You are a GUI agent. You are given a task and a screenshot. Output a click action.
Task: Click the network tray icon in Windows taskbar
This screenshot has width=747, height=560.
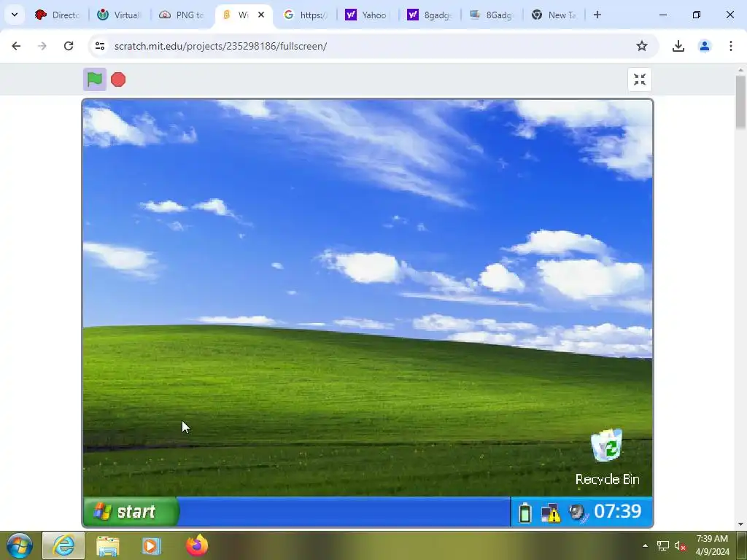(x=662, y=545)
